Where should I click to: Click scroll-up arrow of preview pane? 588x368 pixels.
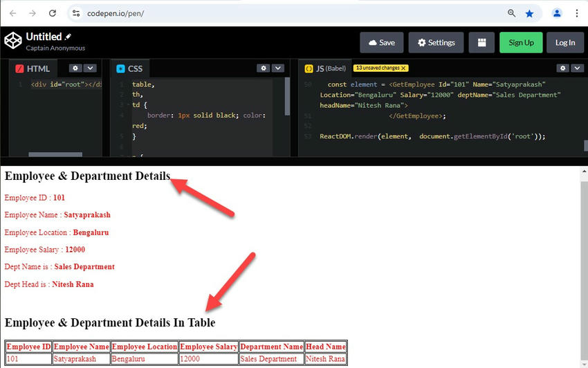point(584,171)
